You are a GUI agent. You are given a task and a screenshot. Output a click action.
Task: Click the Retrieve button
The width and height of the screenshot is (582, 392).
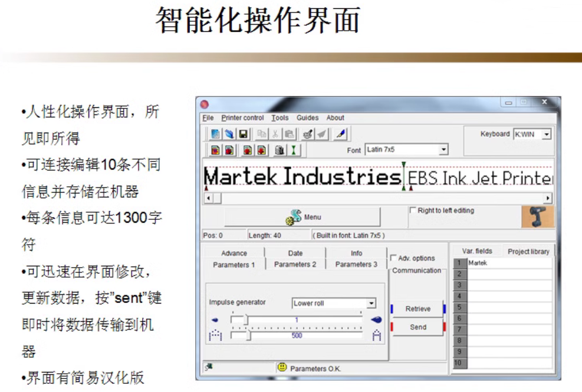click(418, 308)
